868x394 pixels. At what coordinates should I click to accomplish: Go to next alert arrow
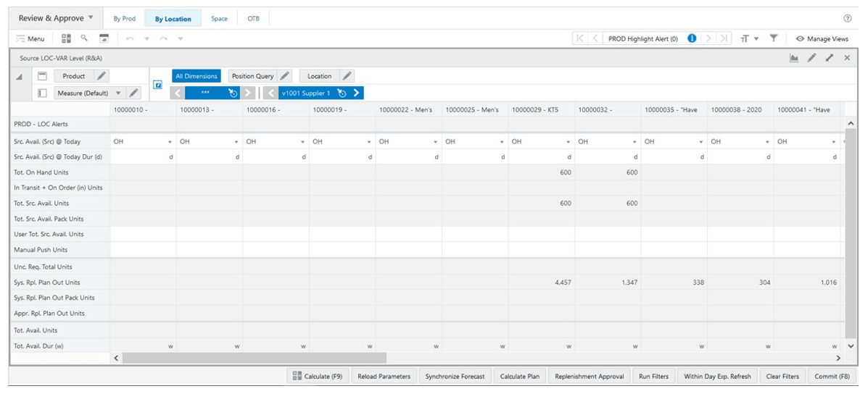pos(708,38)
